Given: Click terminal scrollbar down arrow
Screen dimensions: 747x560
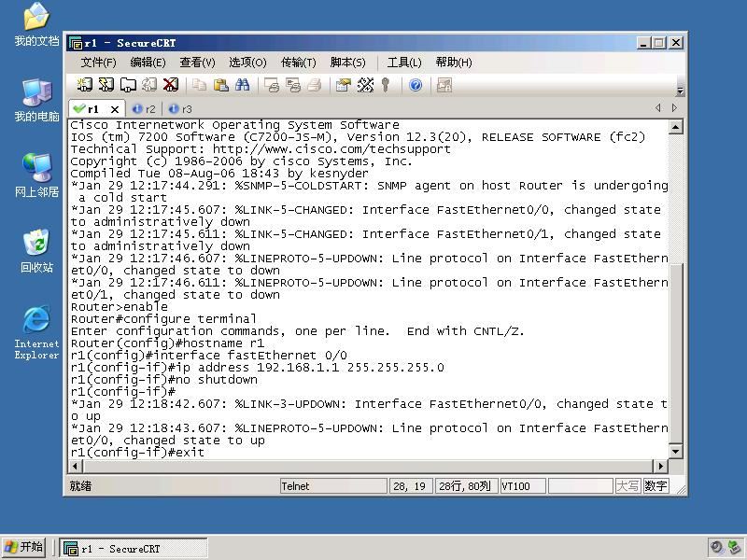Looking at the screenshot, I should (x=675, y=451).
